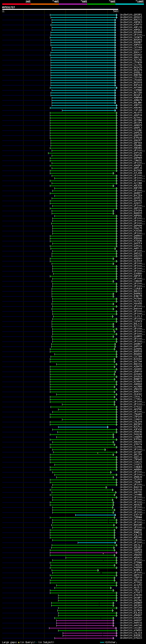Open hit UniRef100_C0PJ68
Viewport: 146px width, 644px height.
click(x=131, y=110)
